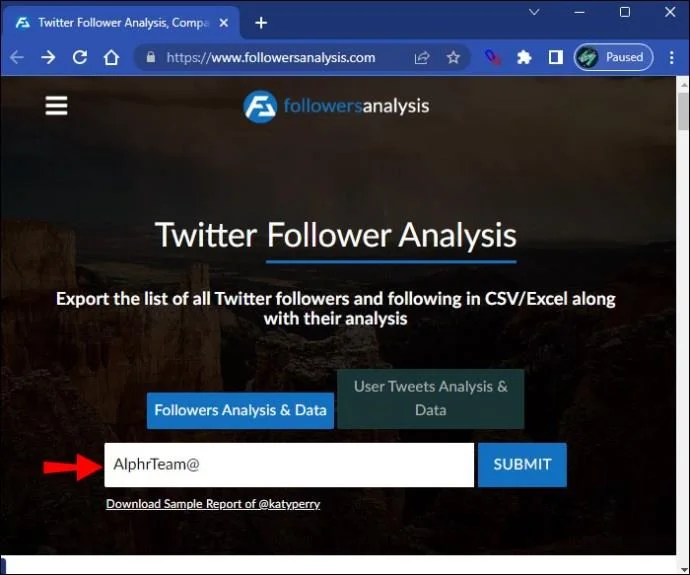Expand the tab search chevron
The image size is (690, 575).
534,12
